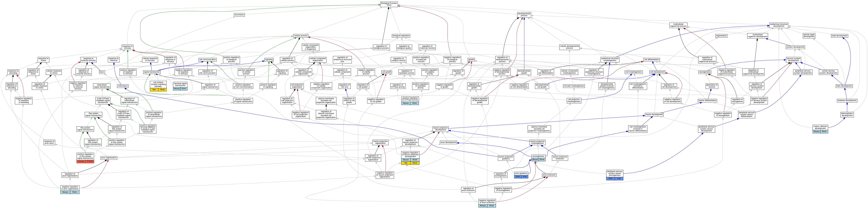Select the locomotion node
Viewport: 868px width, 209px height.
tap(239, 15)
